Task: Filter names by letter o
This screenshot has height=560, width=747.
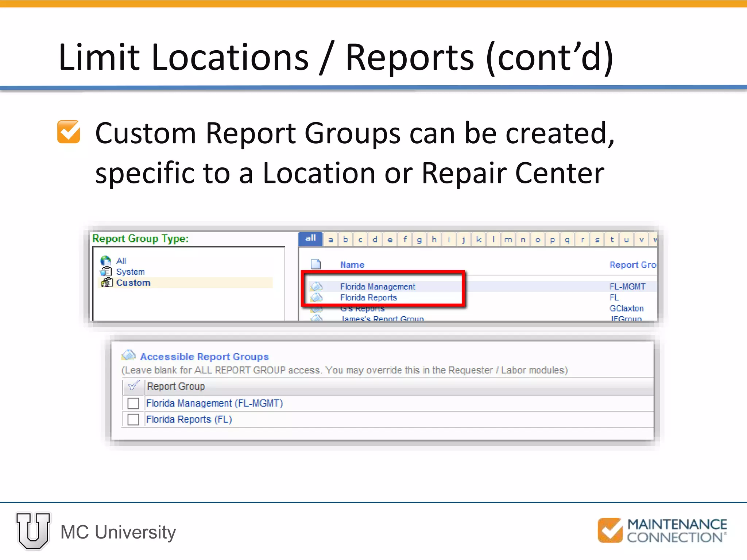Action: [538, 240]
